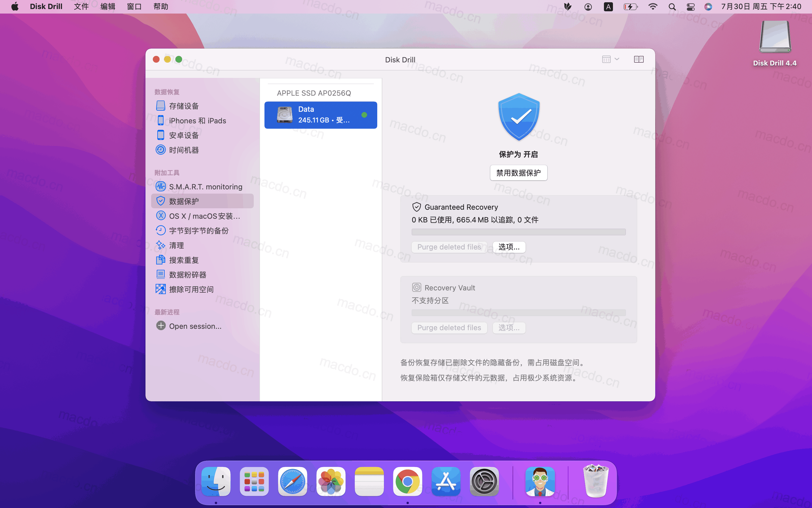Click the Recovery Vault icon
812x508 pixels.
[416, 288]
